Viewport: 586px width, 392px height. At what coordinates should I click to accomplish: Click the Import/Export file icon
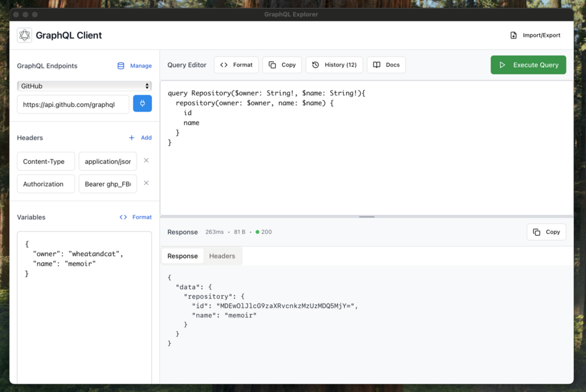[513, 35]
